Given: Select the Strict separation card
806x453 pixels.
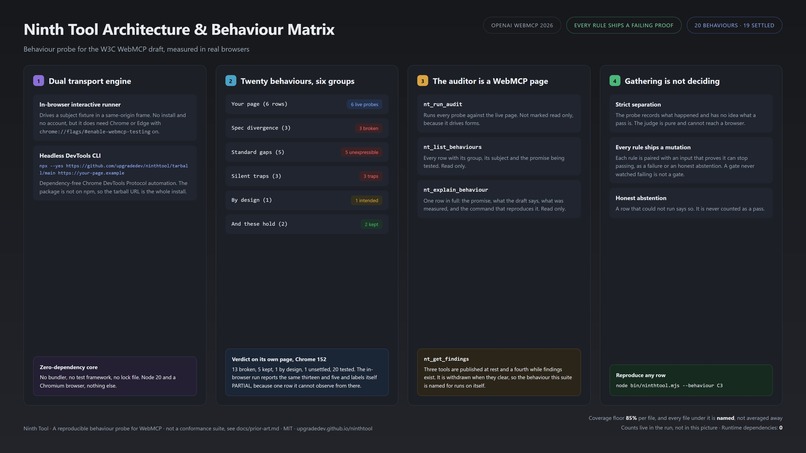Looking at the screenshot, I should point(691,114).
